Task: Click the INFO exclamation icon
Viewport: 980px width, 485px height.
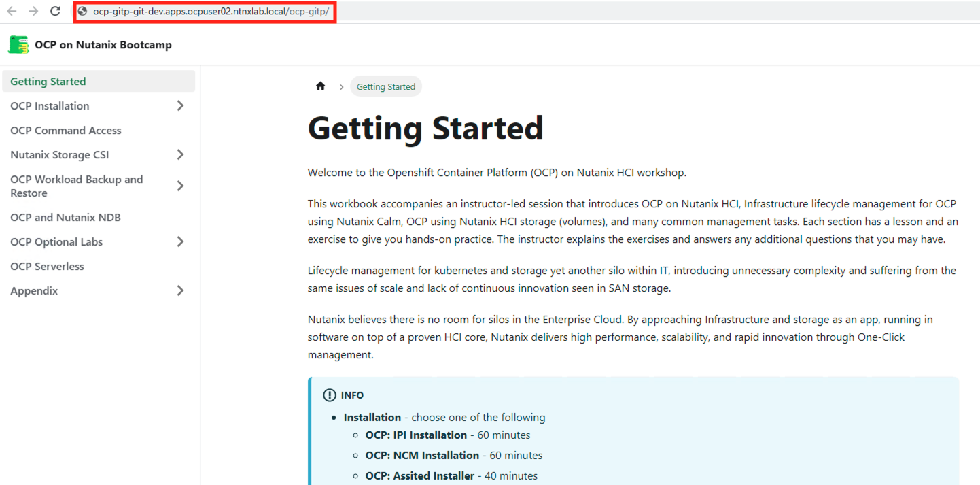Action: pyautogui.click(x=330, y=395)
